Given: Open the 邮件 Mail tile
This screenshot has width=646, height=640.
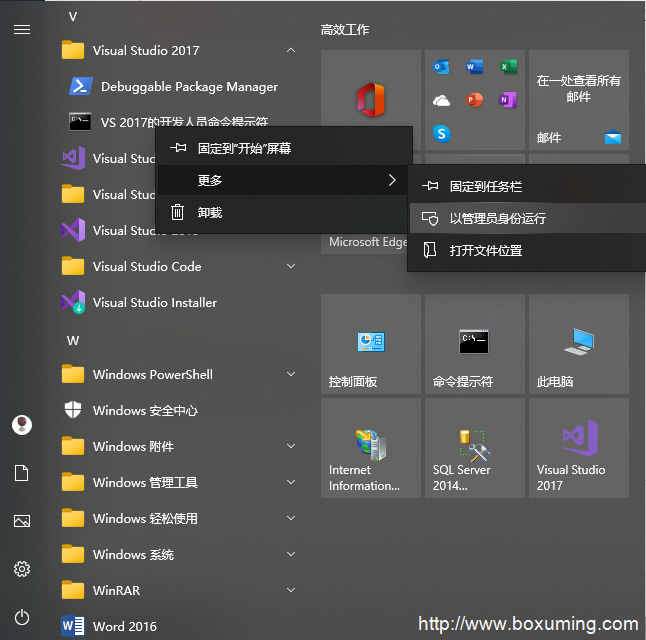Looking at the screenshot, I should (x=579, y=100).
